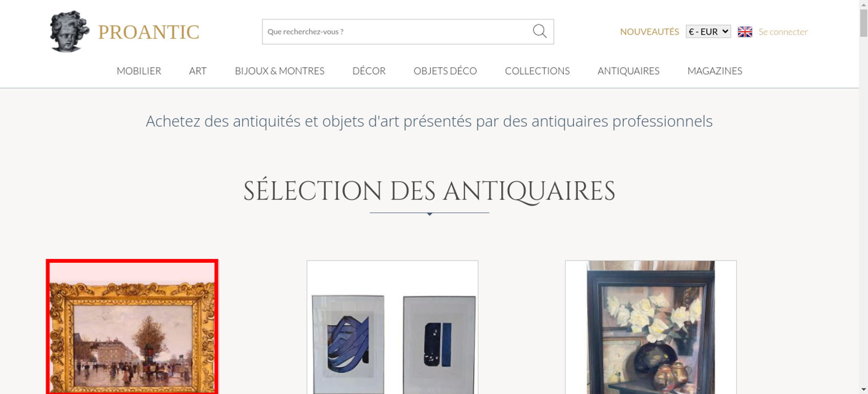Open the ART menu

click(x=198, y=71)
